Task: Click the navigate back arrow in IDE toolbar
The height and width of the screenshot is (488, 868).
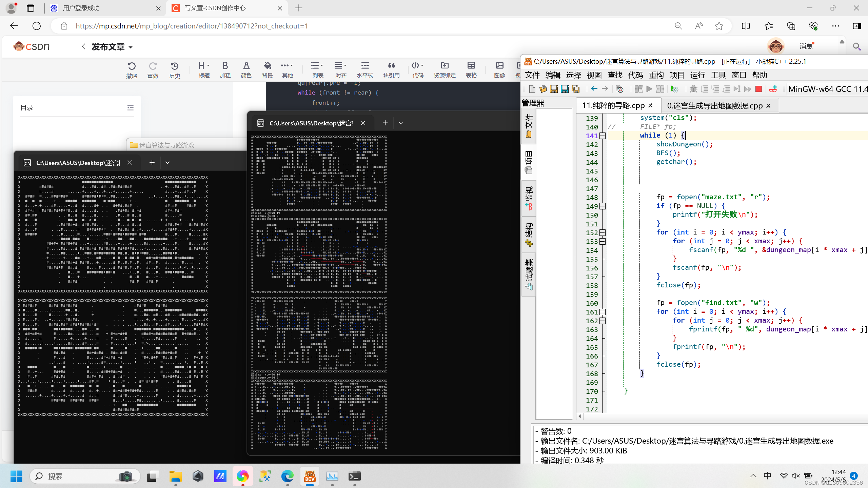Action: click(594, 88)
